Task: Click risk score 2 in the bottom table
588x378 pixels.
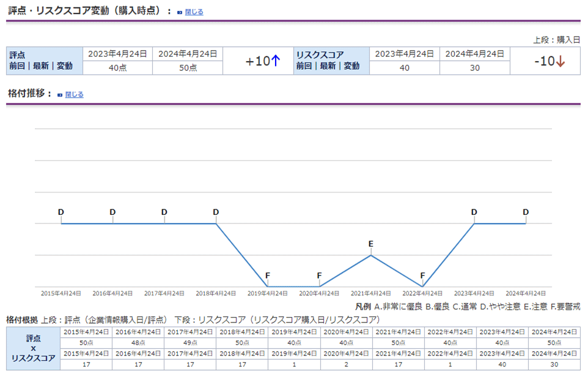Action: 346,365
